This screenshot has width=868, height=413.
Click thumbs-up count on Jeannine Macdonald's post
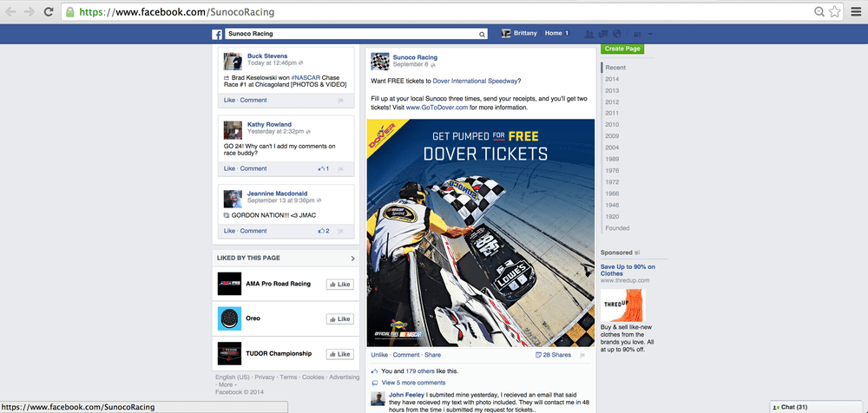click(323, 231)
